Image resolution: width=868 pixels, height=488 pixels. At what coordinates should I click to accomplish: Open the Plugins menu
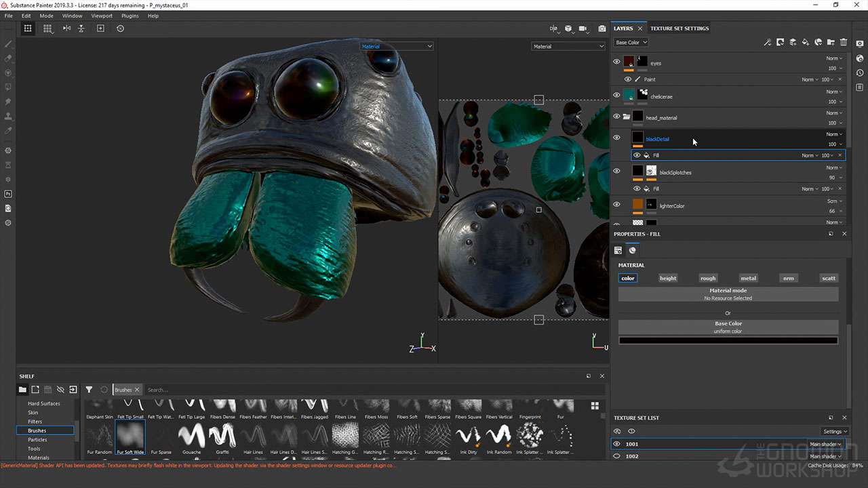[130, 16]
